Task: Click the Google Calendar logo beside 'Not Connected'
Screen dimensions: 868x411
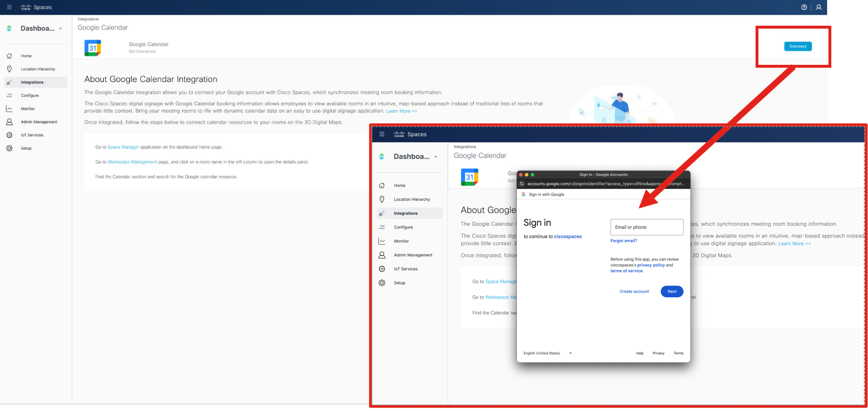Action: [92, 48]
